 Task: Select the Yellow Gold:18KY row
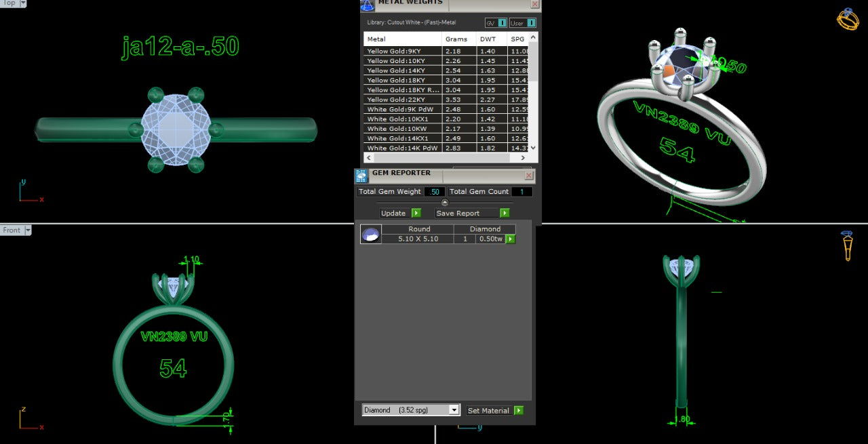click(446, 80)
